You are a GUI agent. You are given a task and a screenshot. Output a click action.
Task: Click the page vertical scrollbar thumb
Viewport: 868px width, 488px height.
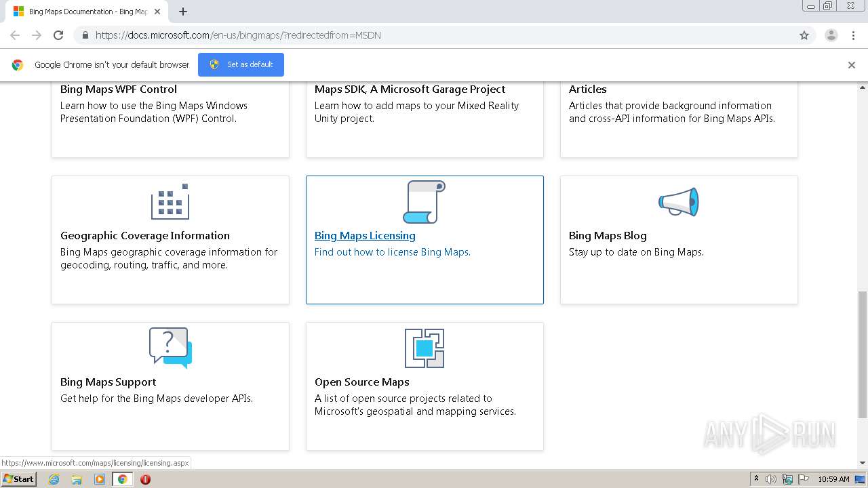(863, 355)
